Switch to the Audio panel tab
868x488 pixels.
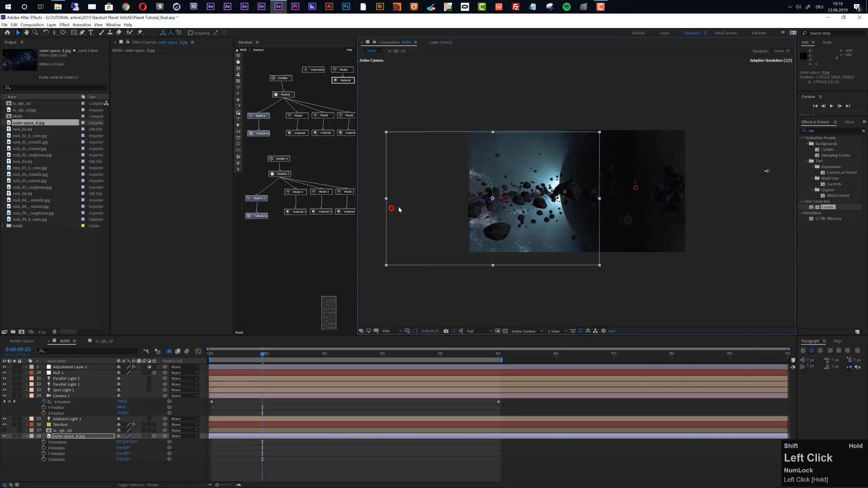point(827,42)
